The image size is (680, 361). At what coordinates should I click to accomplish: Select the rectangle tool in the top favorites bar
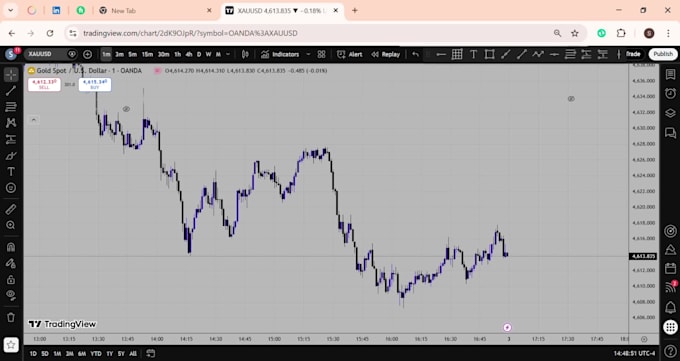click(490, 54)
